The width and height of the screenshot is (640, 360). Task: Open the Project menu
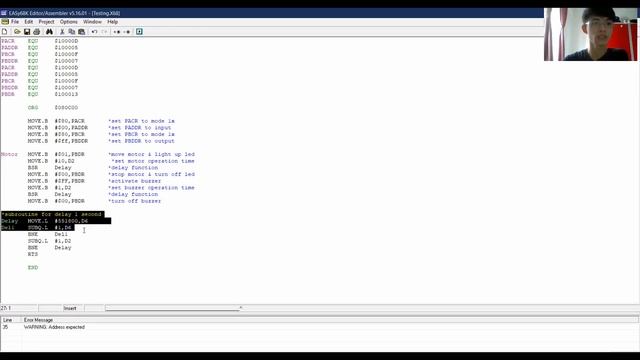(x=46, y=22)
